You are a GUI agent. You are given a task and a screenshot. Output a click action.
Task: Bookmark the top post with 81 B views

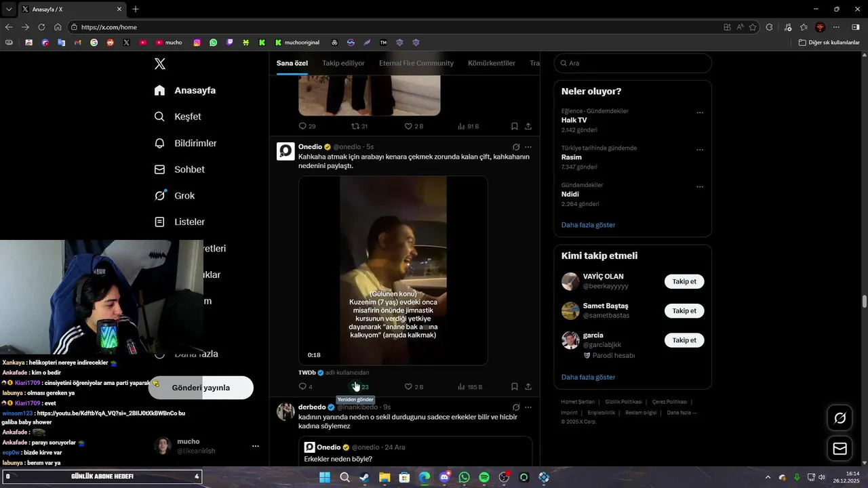click(514, 126)
